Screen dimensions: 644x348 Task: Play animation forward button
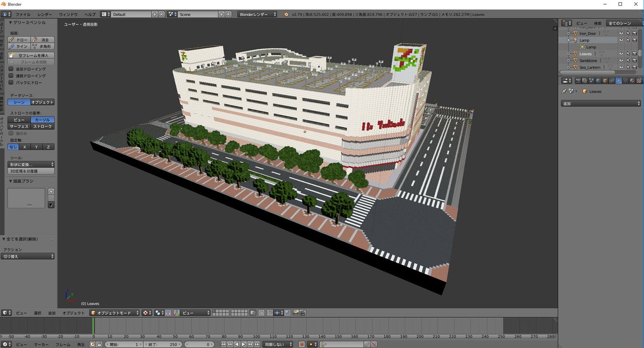(x=244, y=344)
